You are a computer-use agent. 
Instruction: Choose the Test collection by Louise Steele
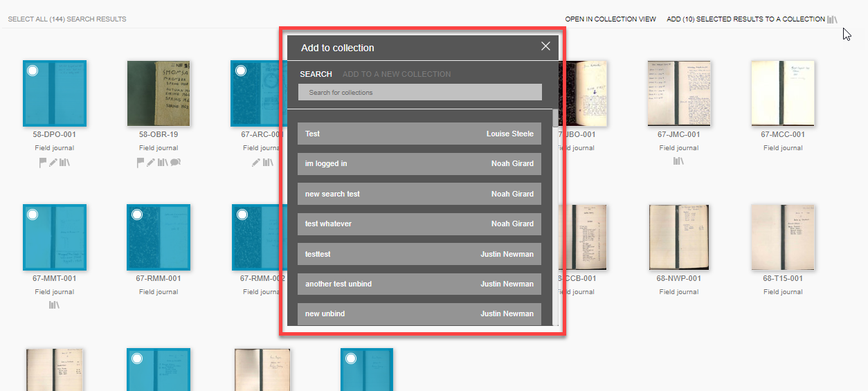[419, 134]
